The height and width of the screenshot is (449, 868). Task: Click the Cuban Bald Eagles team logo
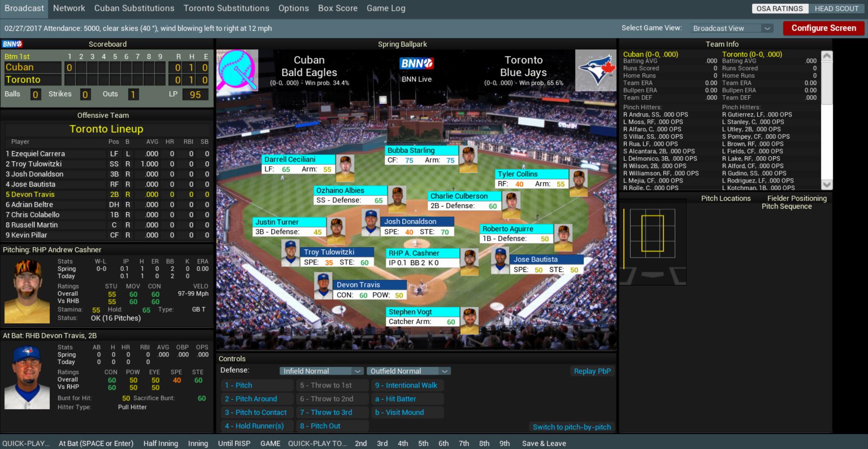point(237,70)
